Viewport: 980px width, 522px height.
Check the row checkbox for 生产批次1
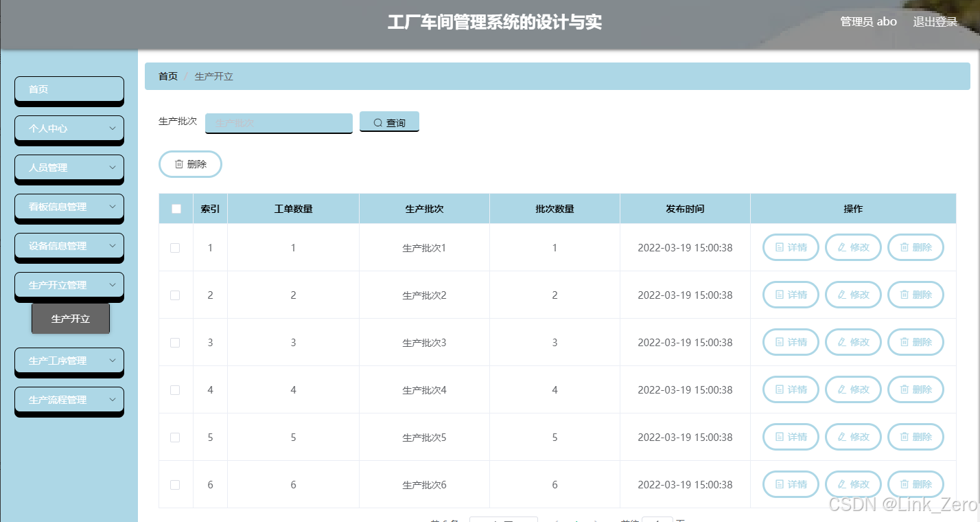coord(175,247)
